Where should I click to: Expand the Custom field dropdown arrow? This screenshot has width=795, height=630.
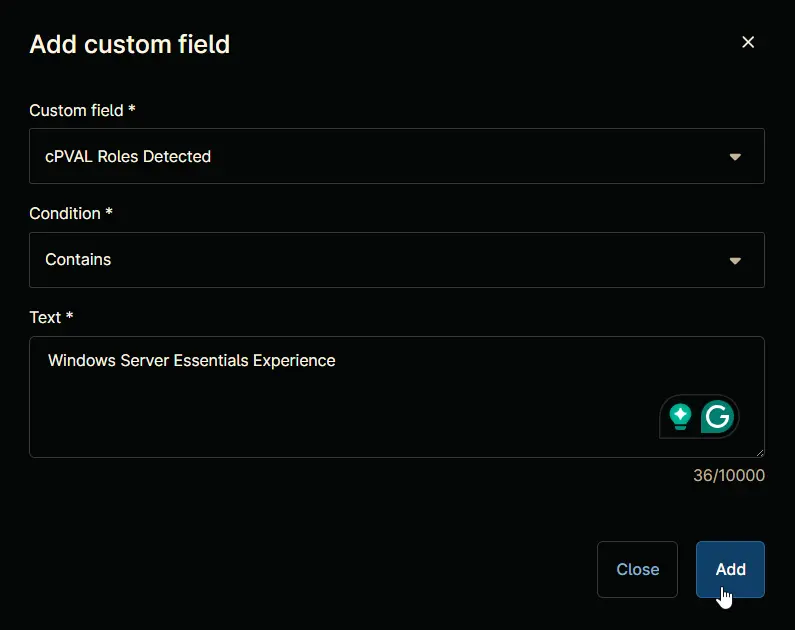coord(735,157)
